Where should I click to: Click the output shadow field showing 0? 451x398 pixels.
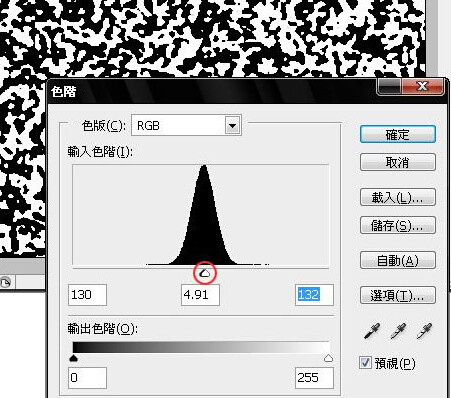tap(87, 378)
